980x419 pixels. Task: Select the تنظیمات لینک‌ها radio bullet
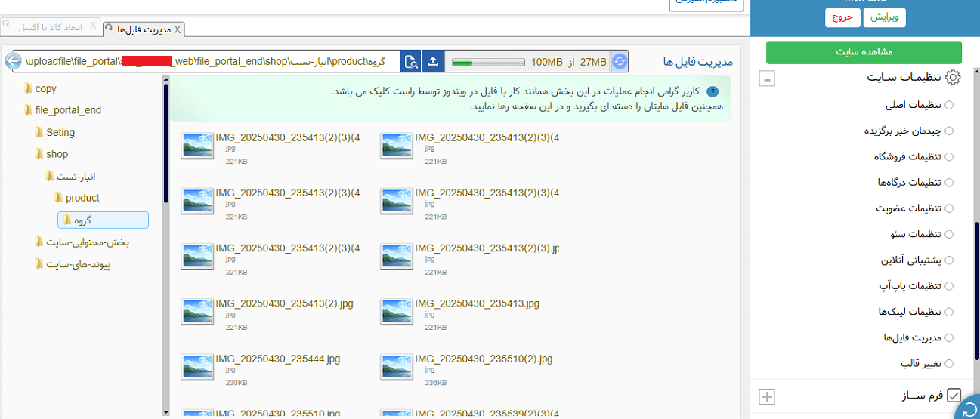pos(949,312)
